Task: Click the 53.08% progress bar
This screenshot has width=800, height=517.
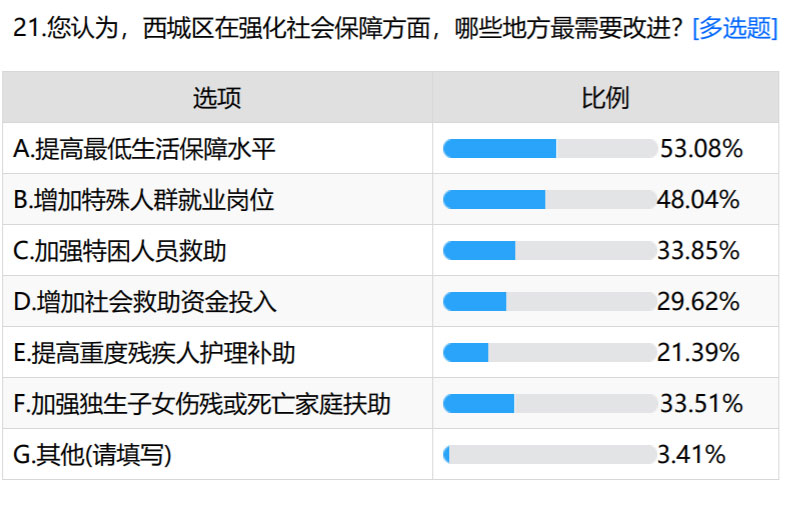Action: 550,149
